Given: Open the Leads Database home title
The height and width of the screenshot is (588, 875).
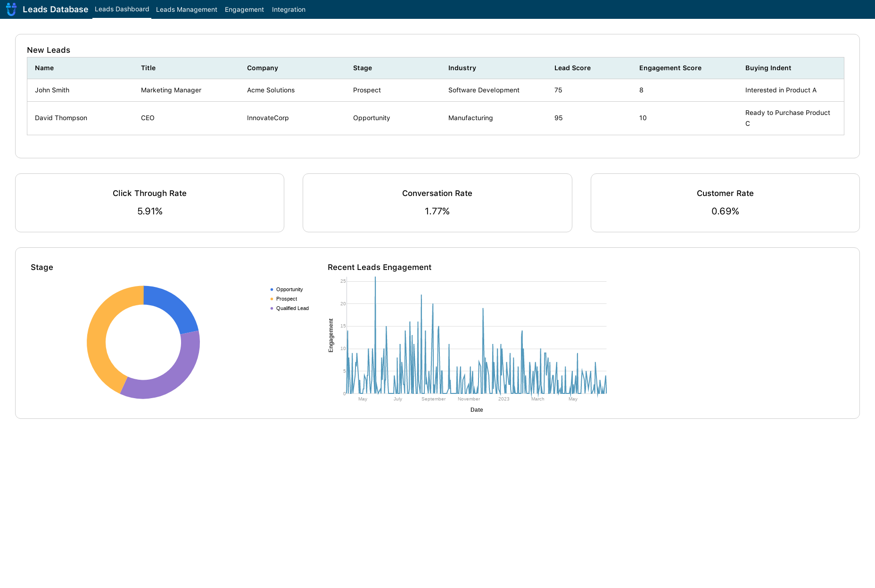Looking at the screenshot, I should click(55, 9).
